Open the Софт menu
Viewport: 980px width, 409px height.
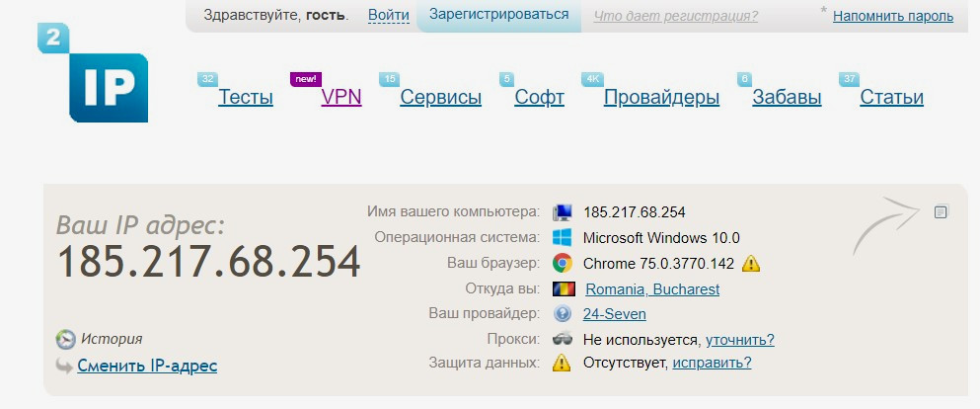click(x=540, y=98)
